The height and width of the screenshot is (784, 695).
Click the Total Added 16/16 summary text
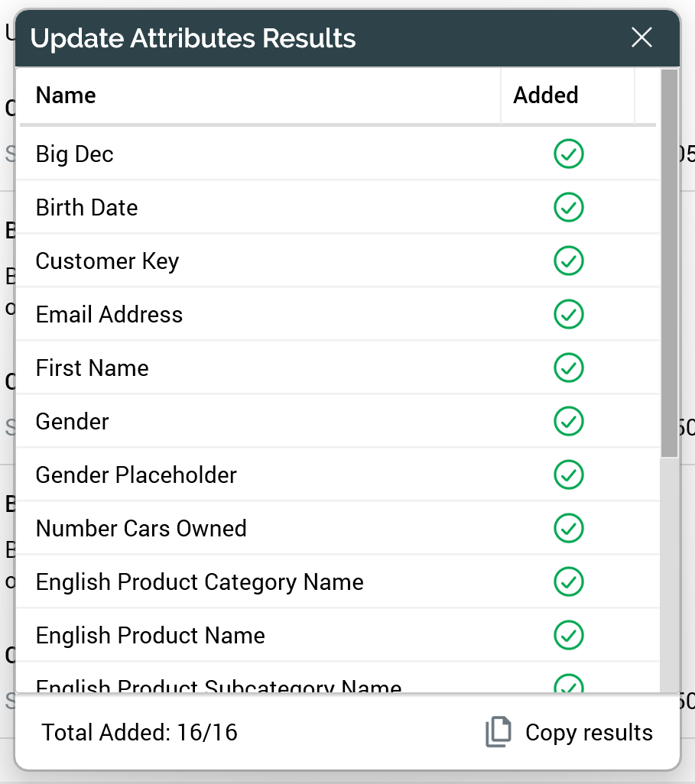point(140,733)
